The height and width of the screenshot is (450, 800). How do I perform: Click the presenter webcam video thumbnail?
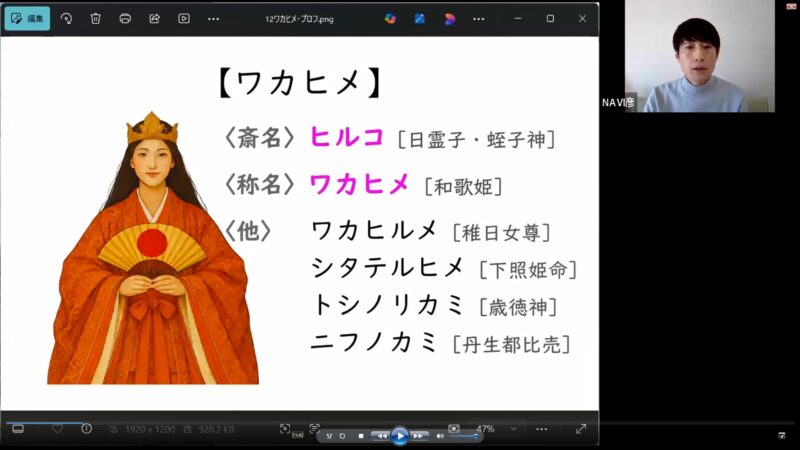[x=699, y=56]
